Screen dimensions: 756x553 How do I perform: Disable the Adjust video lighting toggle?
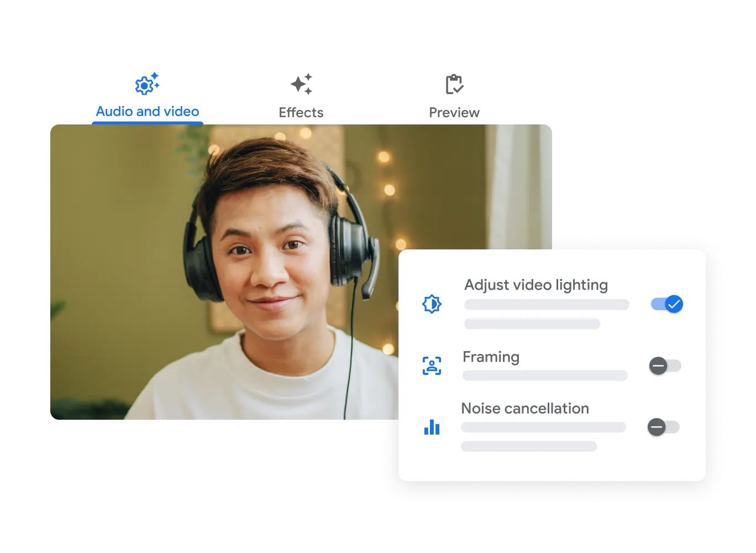pyautogui.click(x=667, y=304)
